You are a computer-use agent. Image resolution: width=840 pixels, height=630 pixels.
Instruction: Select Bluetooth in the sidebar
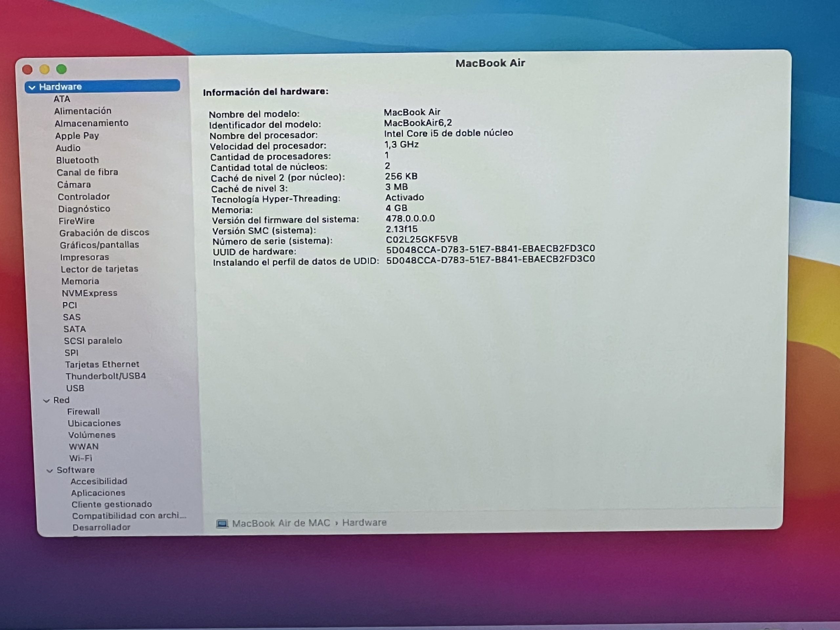(77, 160)
